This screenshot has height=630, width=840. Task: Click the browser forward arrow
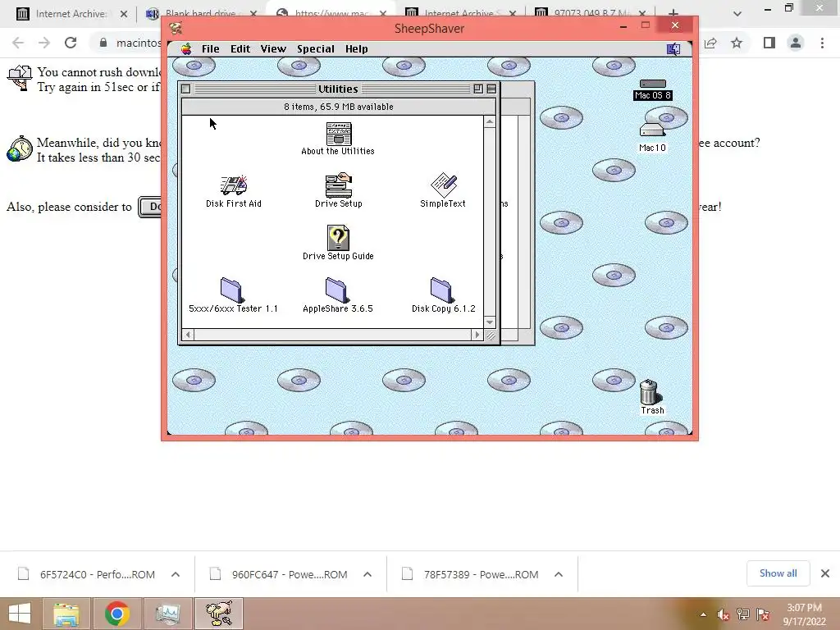tap(44, 43)
